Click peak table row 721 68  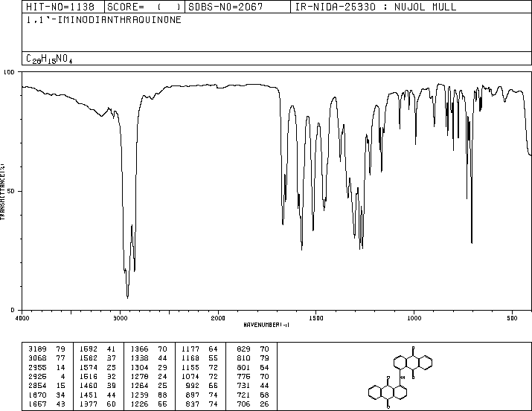(x=253, y=395)
